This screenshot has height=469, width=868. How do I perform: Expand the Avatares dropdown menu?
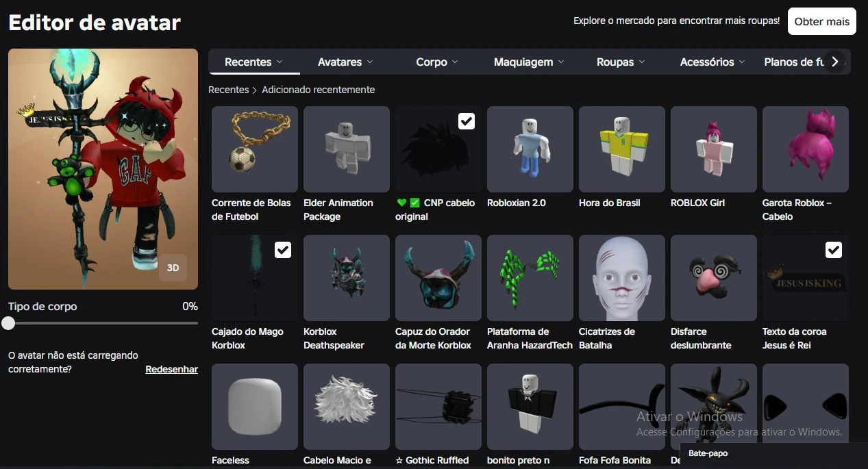click(345, 62)
